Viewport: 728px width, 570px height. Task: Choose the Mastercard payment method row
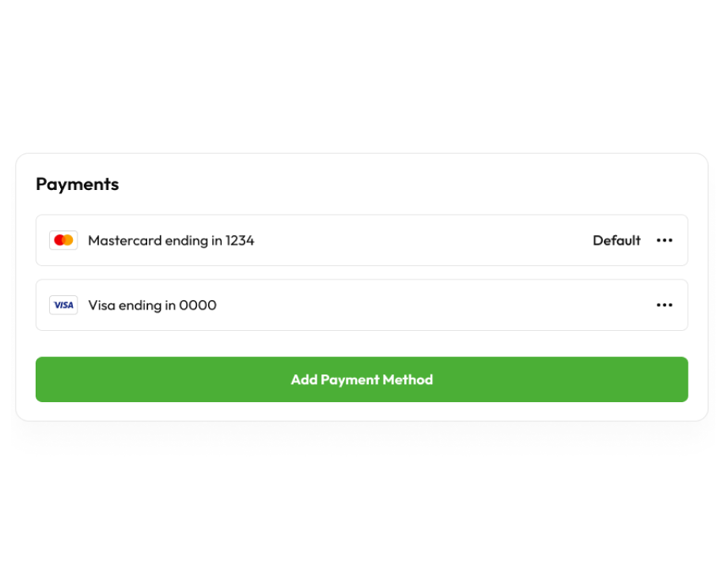tap(362, 240)
